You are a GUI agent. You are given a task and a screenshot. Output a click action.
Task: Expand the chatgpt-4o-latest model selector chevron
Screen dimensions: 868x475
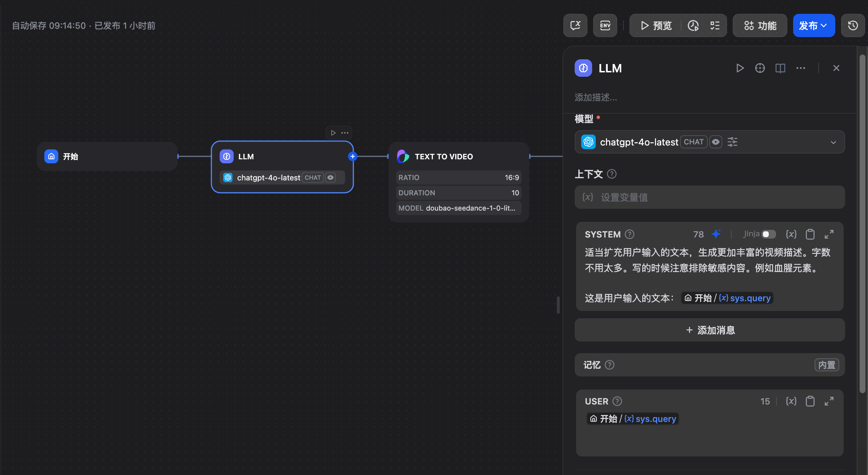click(833, 142)
